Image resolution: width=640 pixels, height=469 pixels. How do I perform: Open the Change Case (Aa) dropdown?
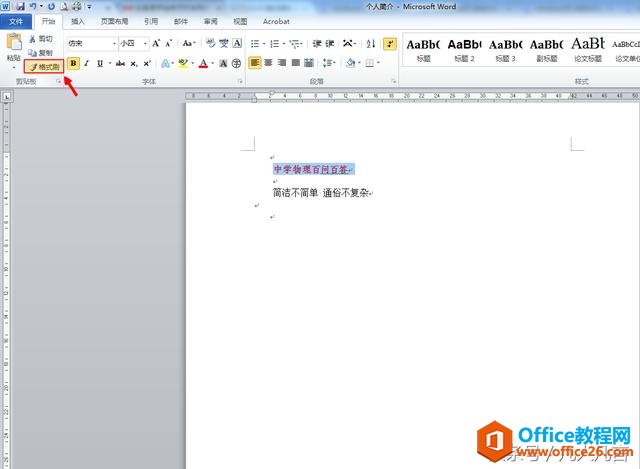[189, 43]
